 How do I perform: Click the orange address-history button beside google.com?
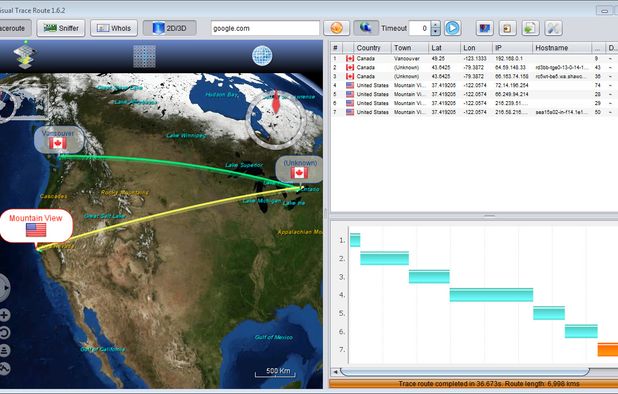point(336,28)
